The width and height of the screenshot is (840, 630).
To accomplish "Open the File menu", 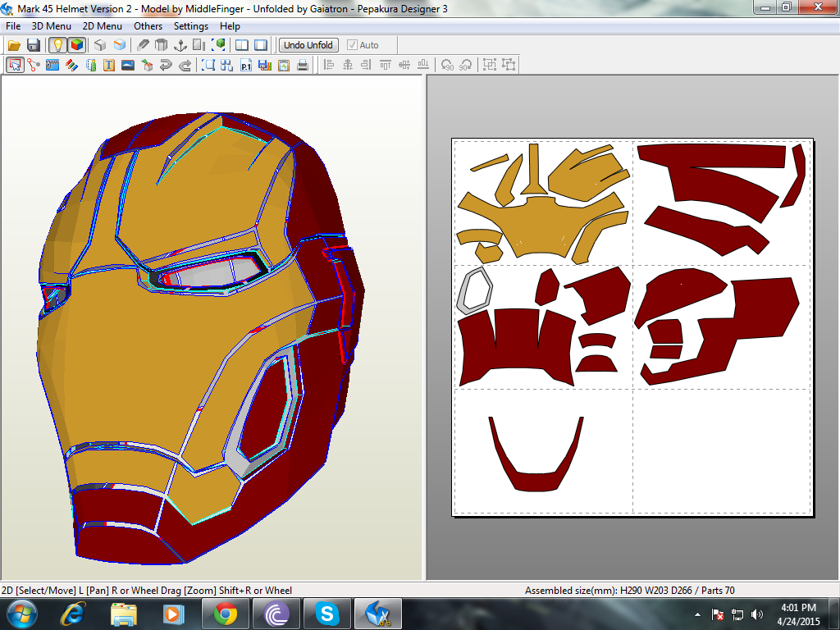I will coord(13,26).
